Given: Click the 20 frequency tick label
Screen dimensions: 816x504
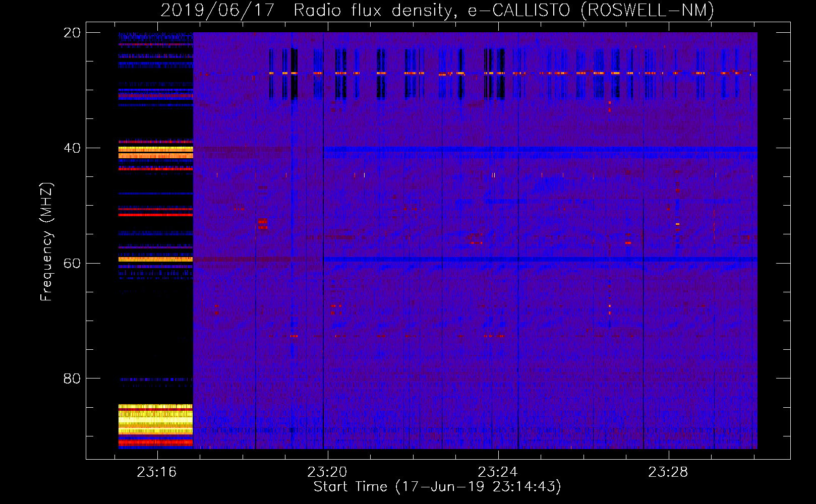Looking at the screenshot, I should [x=72, y=33].
